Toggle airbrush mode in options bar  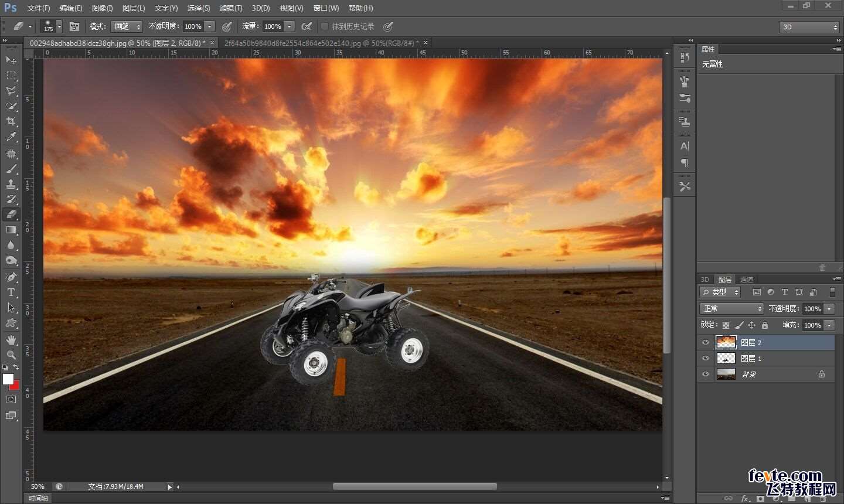pos(306,26)
